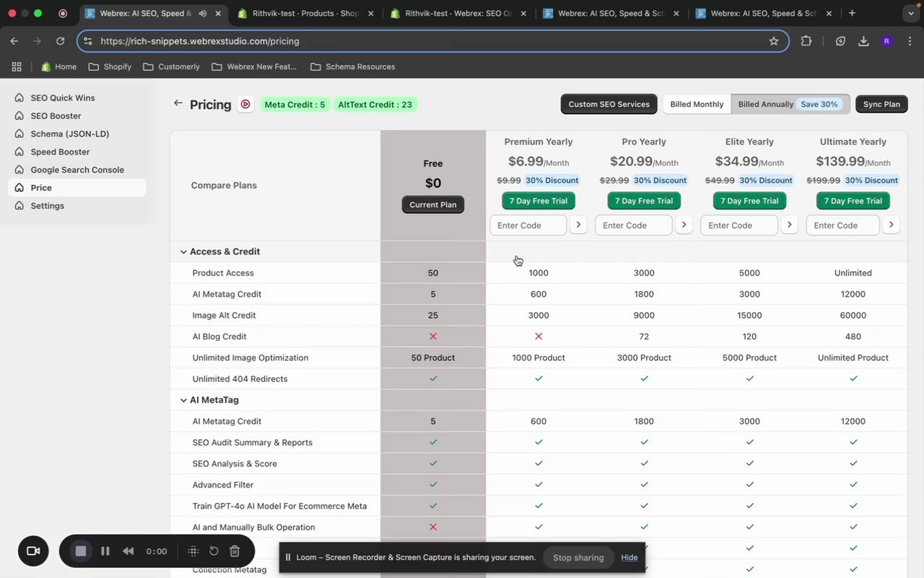Bookmark this page with the star icon
This screenshot has height=578, width=924.
pos(774,41)
